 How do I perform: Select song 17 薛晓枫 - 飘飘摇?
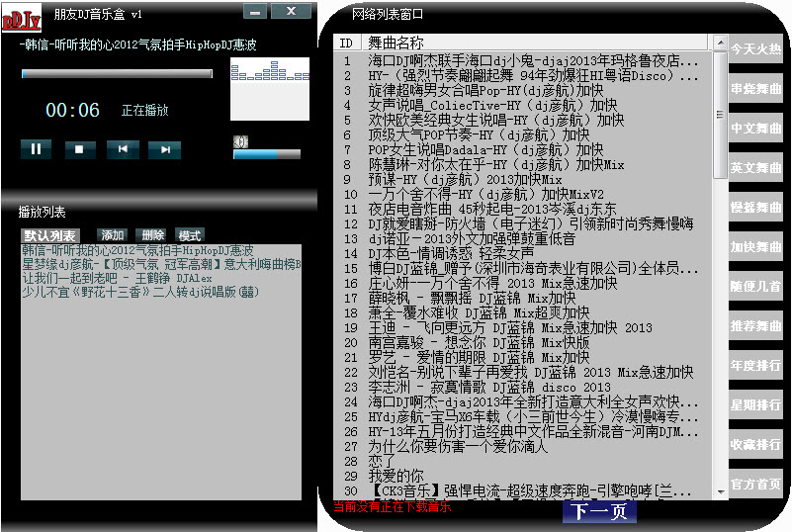point(523,298)
